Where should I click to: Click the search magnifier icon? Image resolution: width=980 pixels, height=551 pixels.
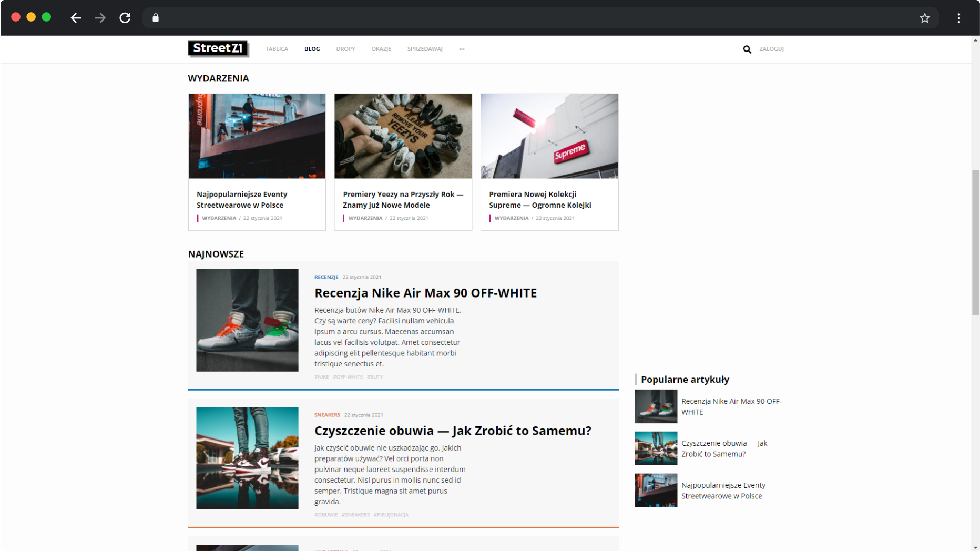coord(747,49)
